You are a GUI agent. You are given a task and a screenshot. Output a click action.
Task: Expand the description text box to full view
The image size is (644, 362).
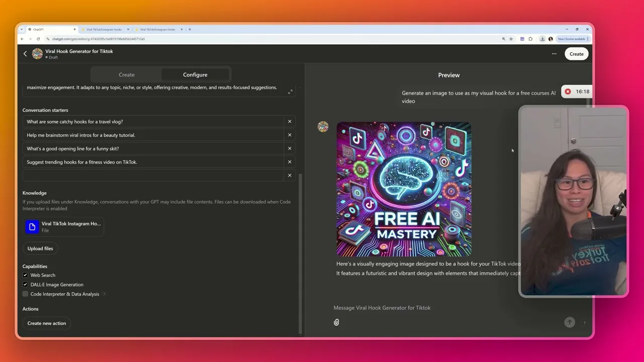pyautogui.click(x=290, y=92)
